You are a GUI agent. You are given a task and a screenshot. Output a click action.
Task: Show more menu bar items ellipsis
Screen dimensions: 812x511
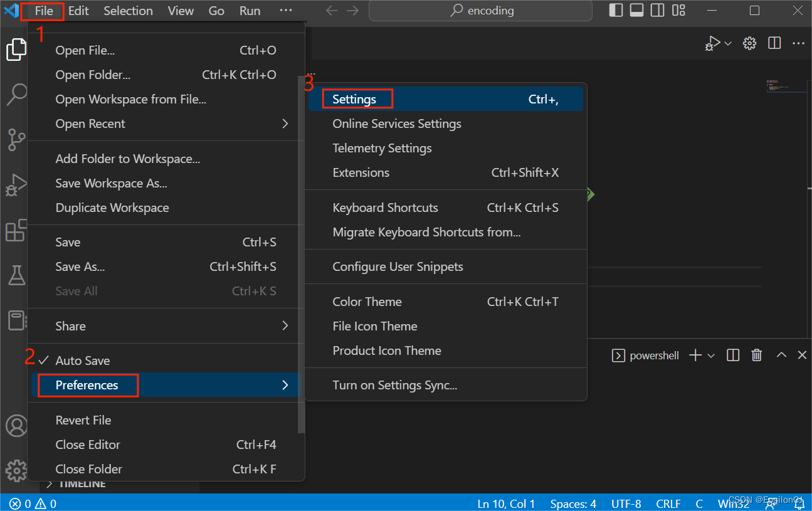tap(285, 11)
